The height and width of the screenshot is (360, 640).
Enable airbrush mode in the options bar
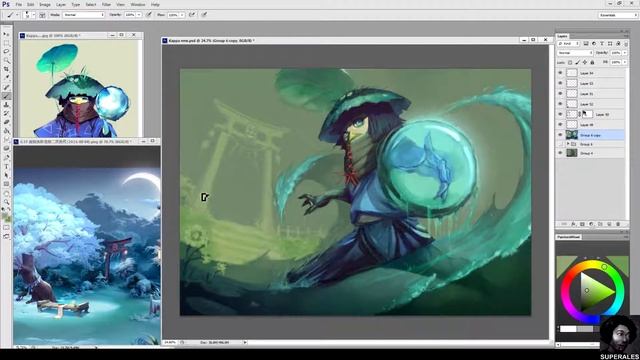192,15
